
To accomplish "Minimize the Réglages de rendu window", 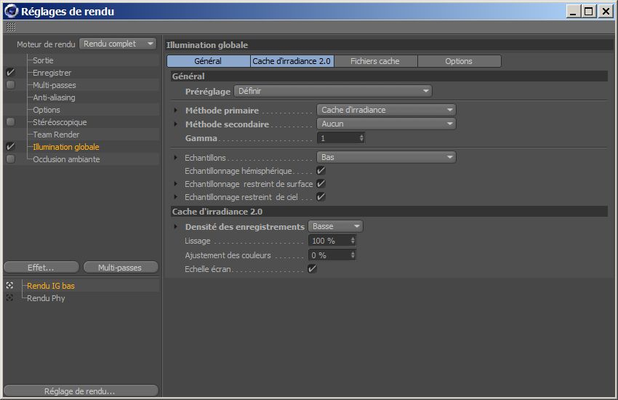I will pyautogui.click(x=573, y=11).
